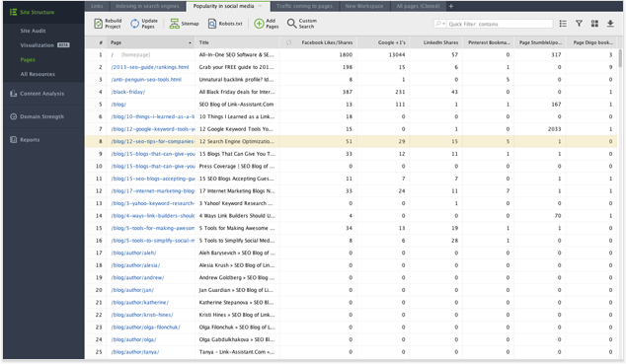Viewport: 626px width, 364px height.
Task: Click the Update Pages toolbar button
Action: [144, 24]
